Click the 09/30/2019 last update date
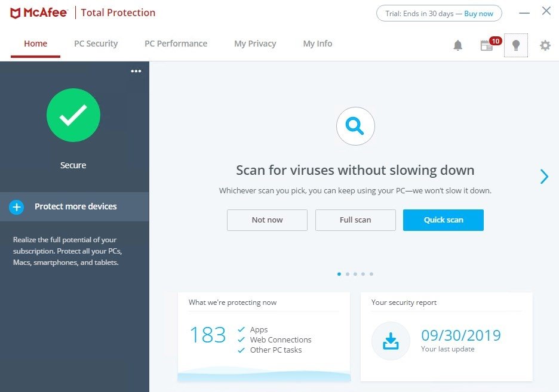Viewport: 559px width, 392px height. [461, 335]
